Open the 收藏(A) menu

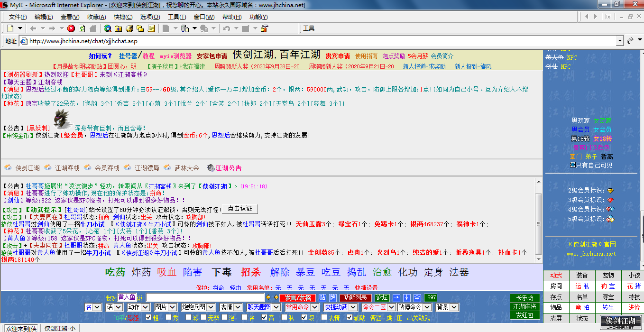tap(96, 17)
